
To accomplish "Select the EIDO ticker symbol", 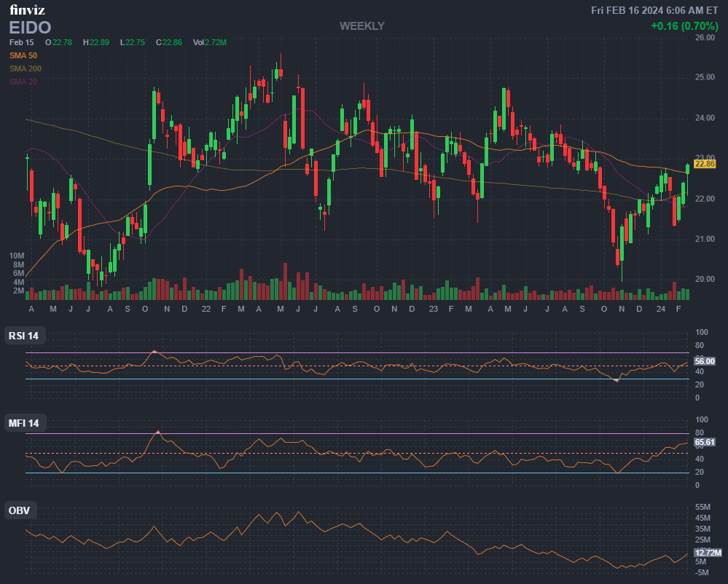I will click(30, 28).
